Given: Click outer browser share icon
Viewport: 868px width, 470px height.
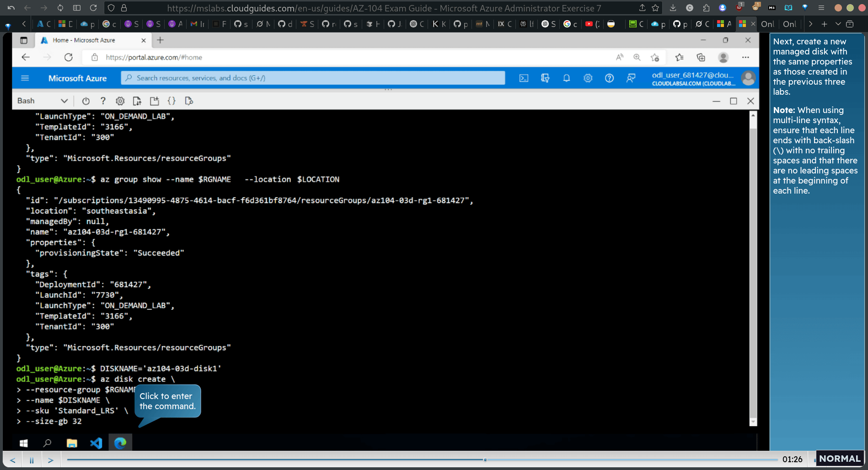Looking at the screenshot, I should [x=642, y=8].
